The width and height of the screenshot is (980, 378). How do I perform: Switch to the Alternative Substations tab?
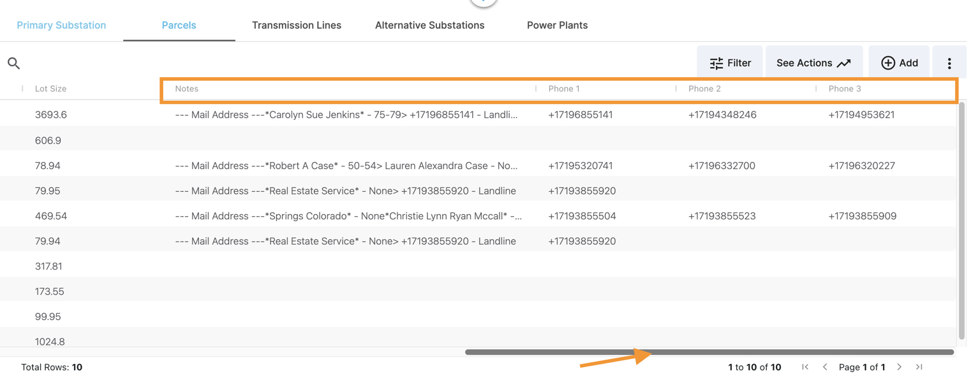click(x=429, y=25)
